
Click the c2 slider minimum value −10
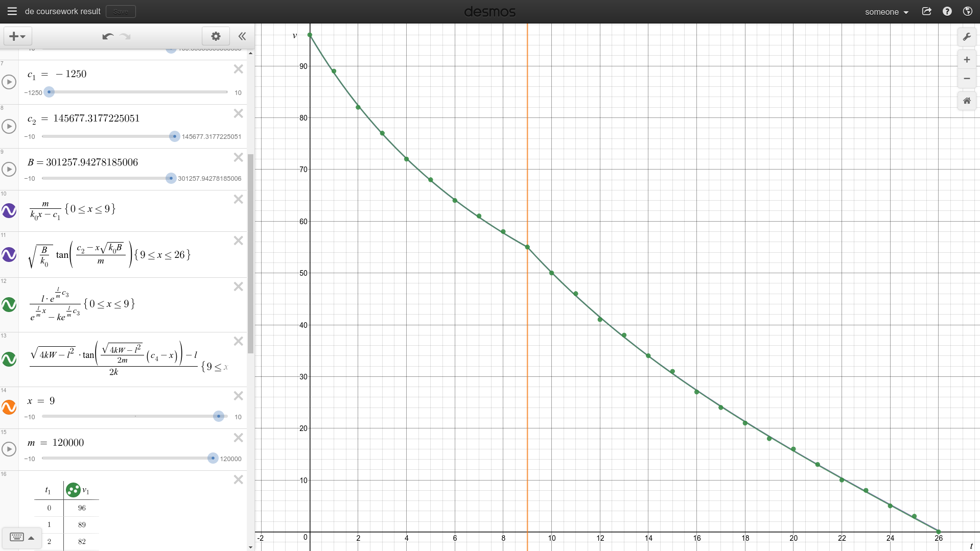[x=30, y=137]
